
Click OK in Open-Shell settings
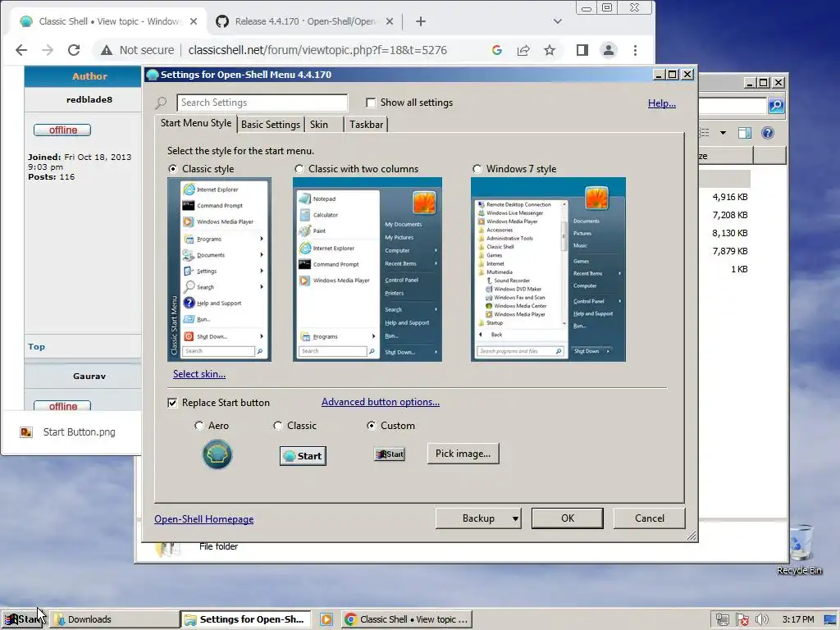[x=568, y=518]
